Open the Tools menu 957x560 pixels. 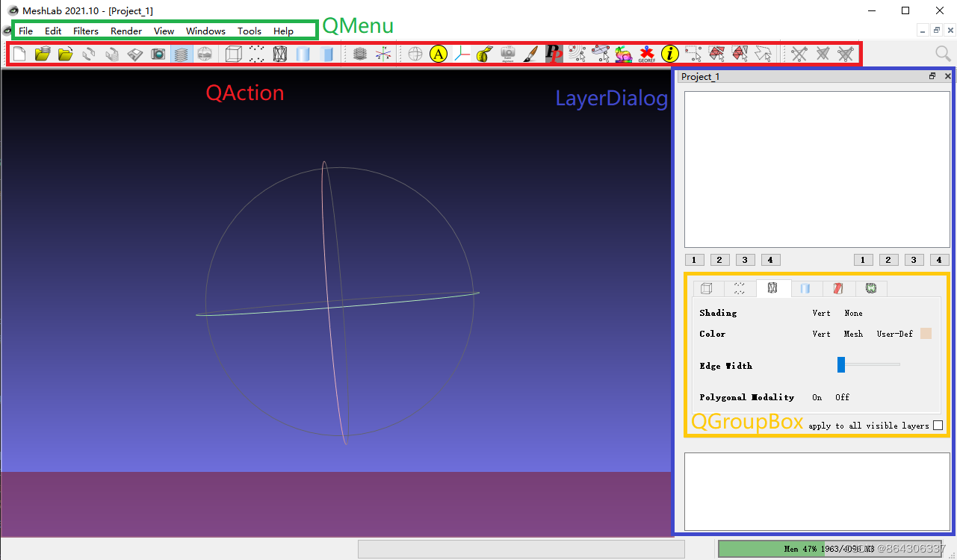[x=250, y=31]
